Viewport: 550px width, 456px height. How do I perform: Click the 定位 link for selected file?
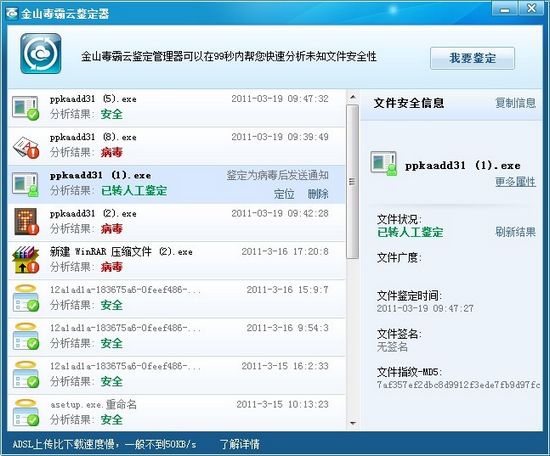click(284, 194)
